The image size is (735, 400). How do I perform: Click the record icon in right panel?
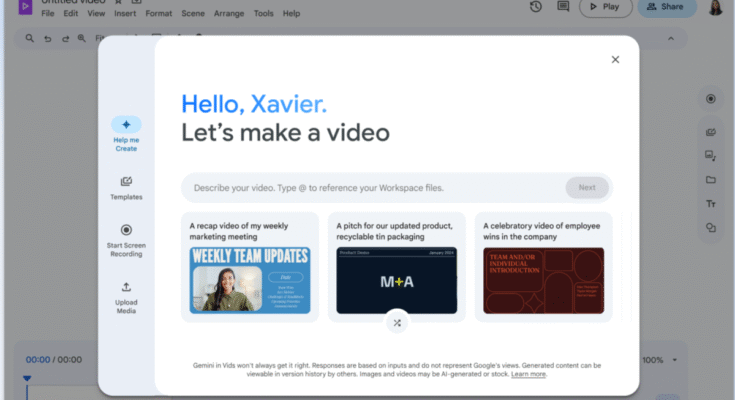point(710,99)
